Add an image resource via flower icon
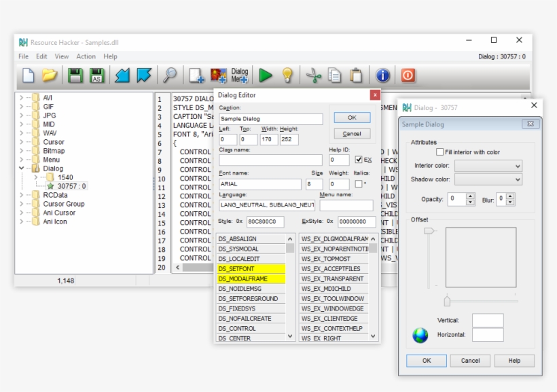Image resolution: width=557 pixels, height=392 pixels. 218,75
